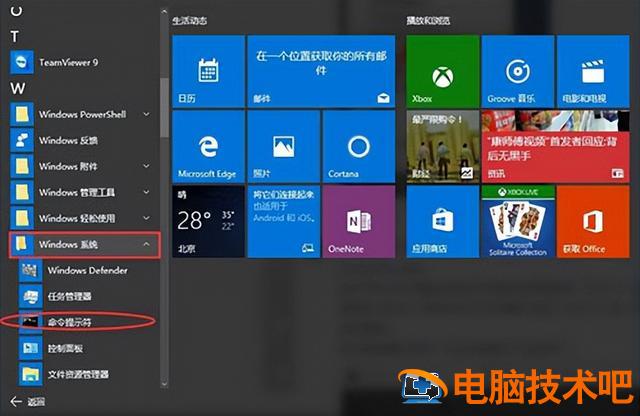
Task: Click the Windows 管理工具 label
Action: [x=77, y=192]
